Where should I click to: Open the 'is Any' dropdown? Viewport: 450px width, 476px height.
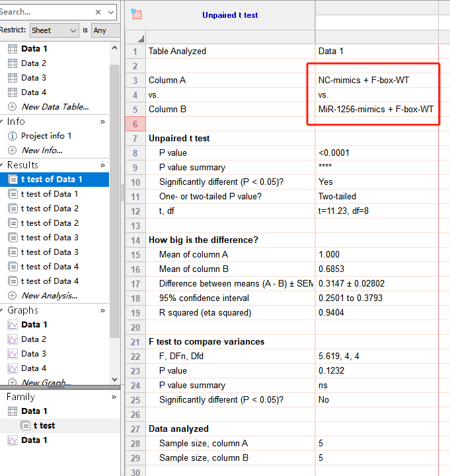106,30
